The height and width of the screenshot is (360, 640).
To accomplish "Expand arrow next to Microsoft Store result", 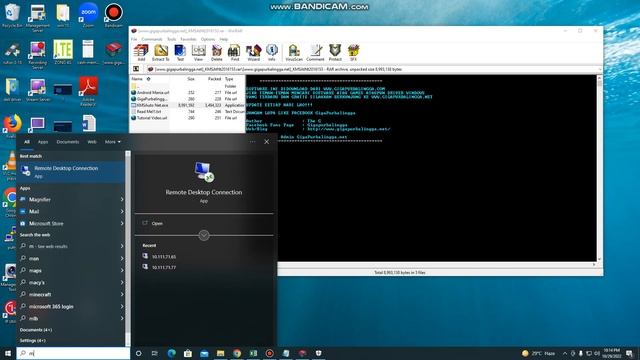I will pos(122,223).
